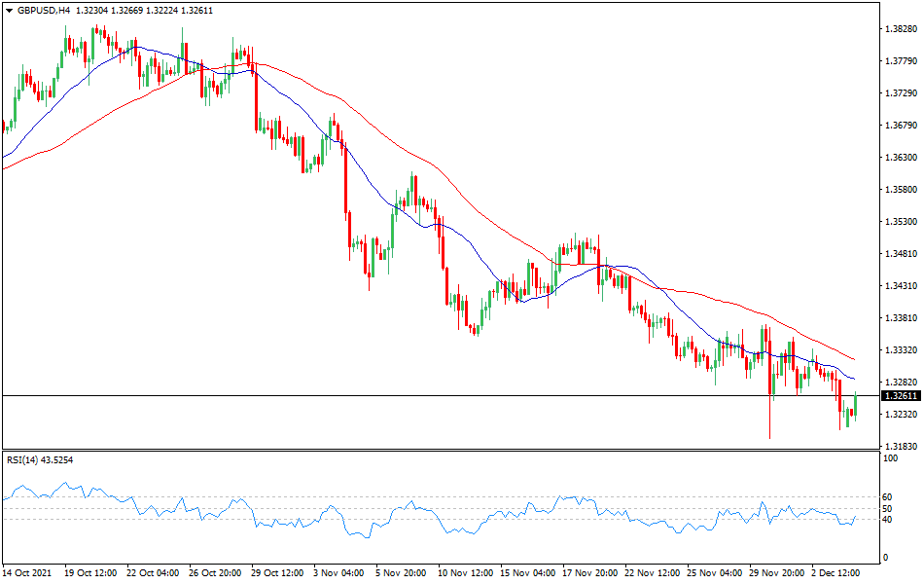Click the RSI(14) 43.5254 indicator label
This screenshot has height=584, width=924.
(41, 459)
